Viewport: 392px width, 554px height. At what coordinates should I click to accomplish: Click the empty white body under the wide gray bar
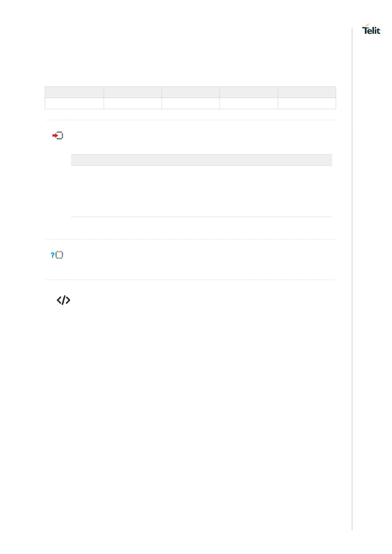click(x=201, y=191)
